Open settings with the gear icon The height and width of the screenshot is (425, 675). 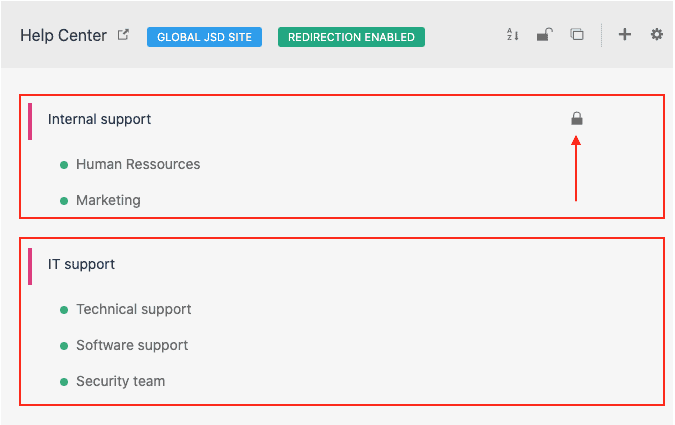point(657,35)
